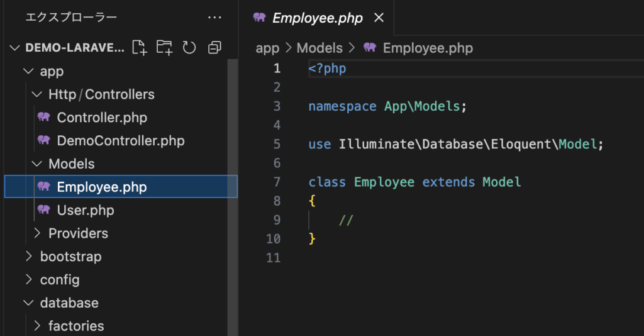644x336 pixels.
Task: Expand the config folder
Action: click(28, 279)
